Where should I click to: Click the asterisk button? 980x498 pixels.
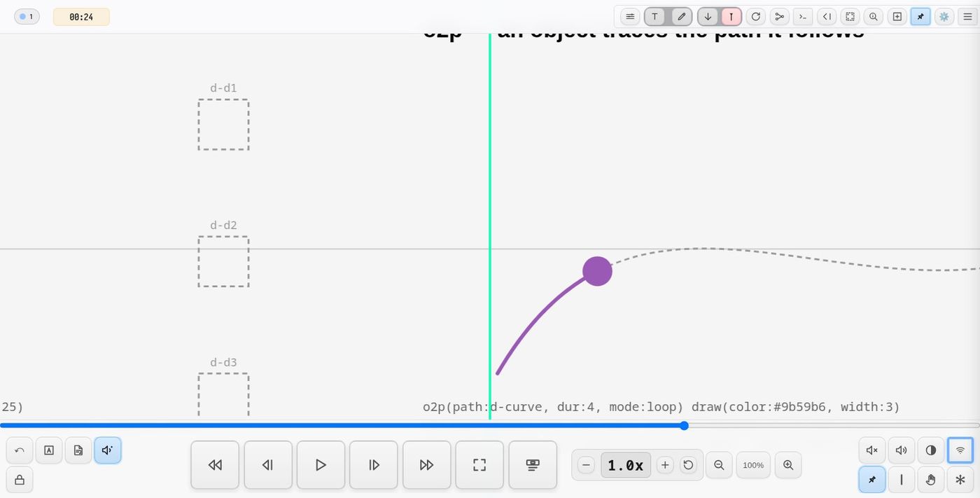960,480
